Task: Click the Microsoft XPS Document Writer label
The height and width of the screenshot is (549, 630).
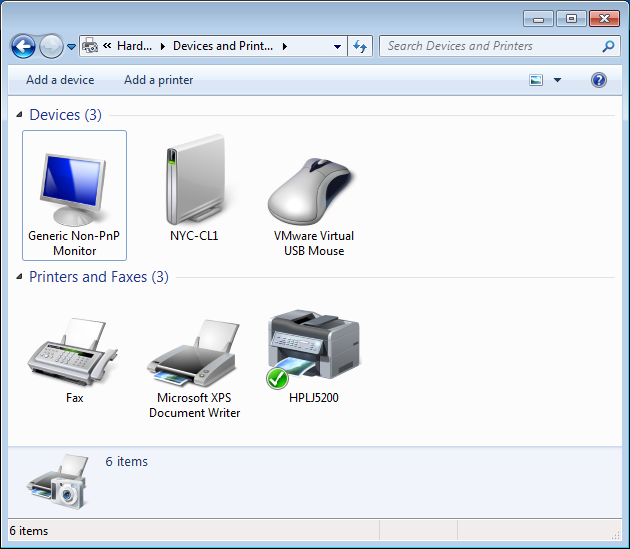Action: [x=194, y=405]
